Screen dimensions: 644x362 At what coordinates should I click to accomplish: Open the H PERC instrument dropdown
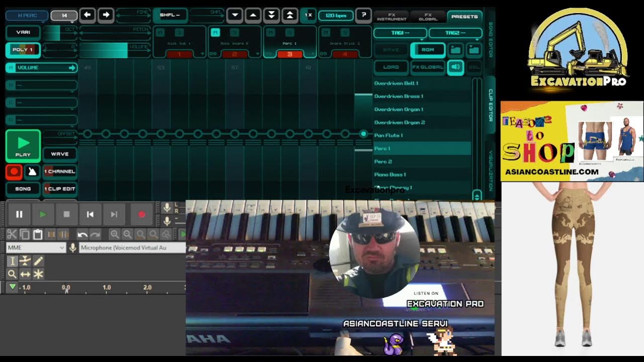pyautogui.click(x=27, y=15)
